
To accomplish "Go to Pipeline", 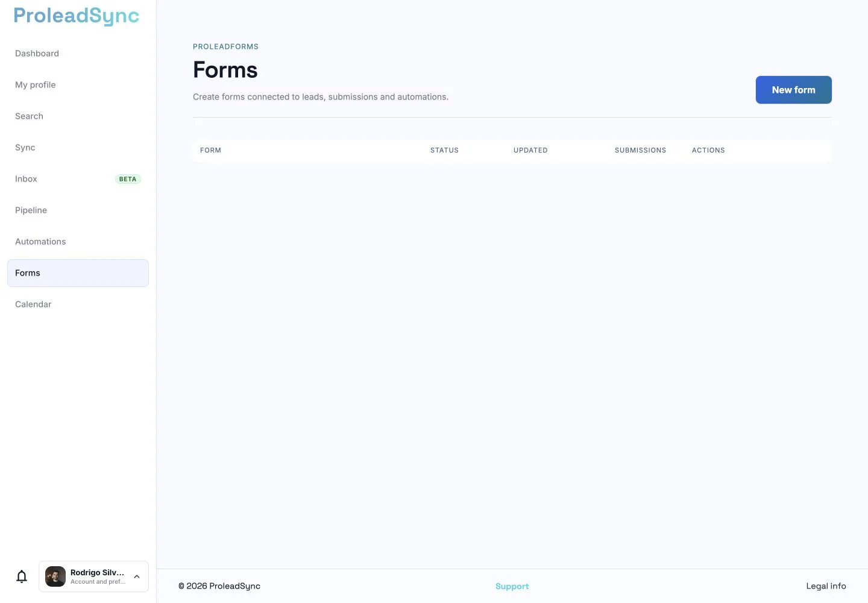I will click(78, 210).
